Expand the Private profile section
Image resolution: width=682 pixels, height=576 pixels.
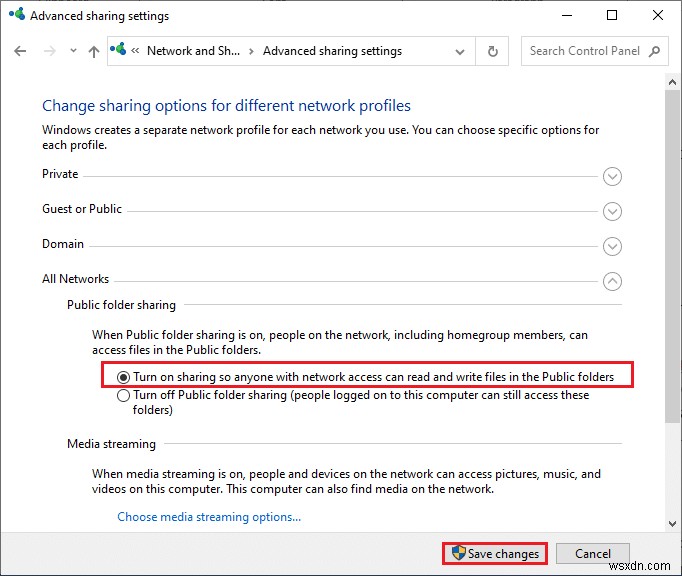tap(612, 176)
